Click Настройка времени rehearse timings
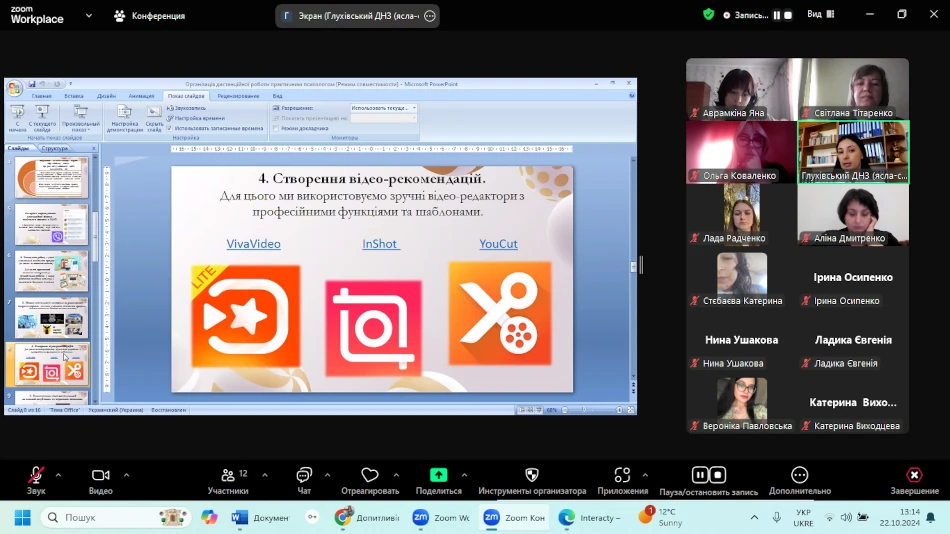The image size is (950, 534). click(x=196, y=118)
